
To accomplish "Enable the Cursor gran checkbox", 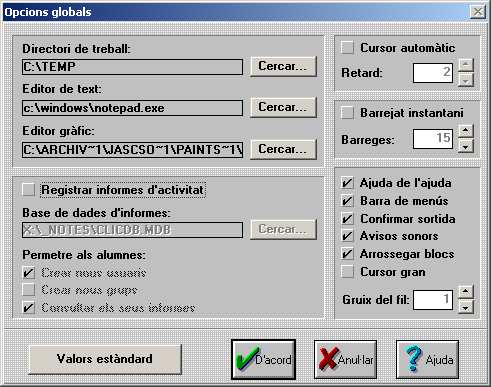I will [x=347, y=272].
